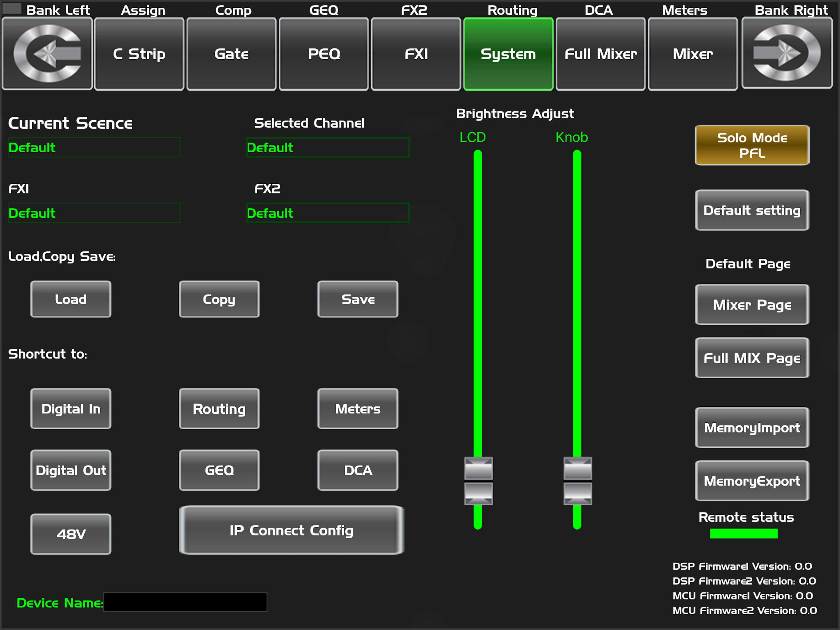Click the Current Scence Default field

point(94,147)
